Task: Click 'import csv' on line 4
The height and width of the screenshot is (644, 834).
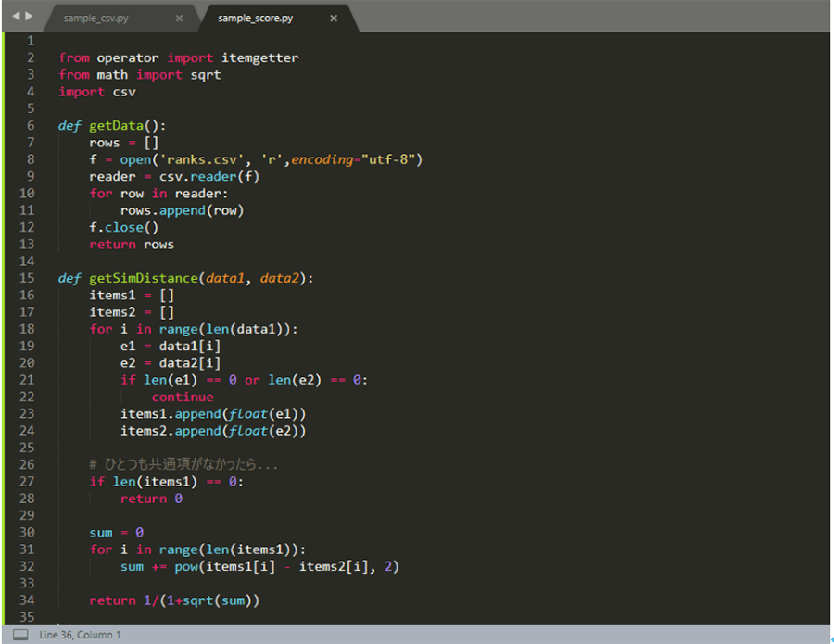Action: [x=97, y=92]
